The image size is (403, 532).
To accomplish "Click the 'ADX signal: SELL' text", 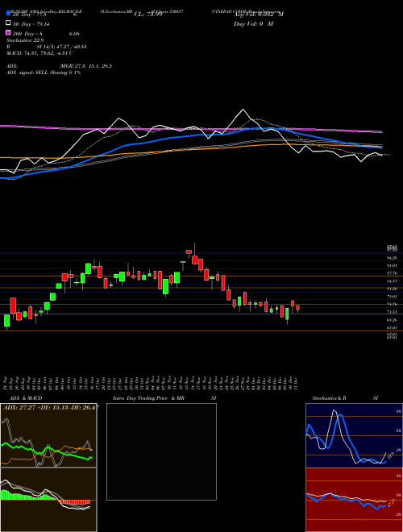I will pyautogui.click(x=27, y=73).
